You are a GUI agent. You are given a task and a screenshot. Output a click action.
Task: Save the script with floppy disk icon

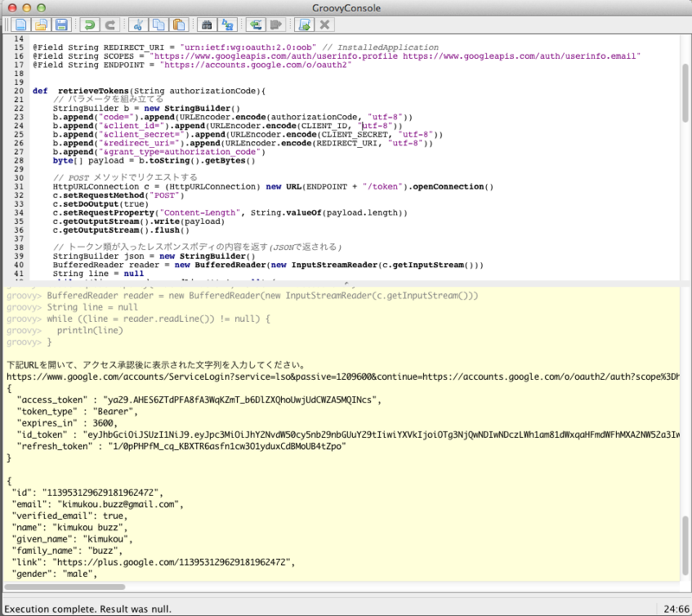pyautogui.click(x=61, y=25)
